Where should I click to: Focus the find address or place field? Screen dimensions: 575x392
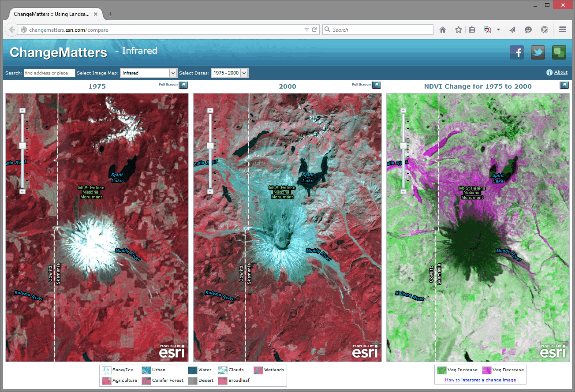(x=49, y=73)
